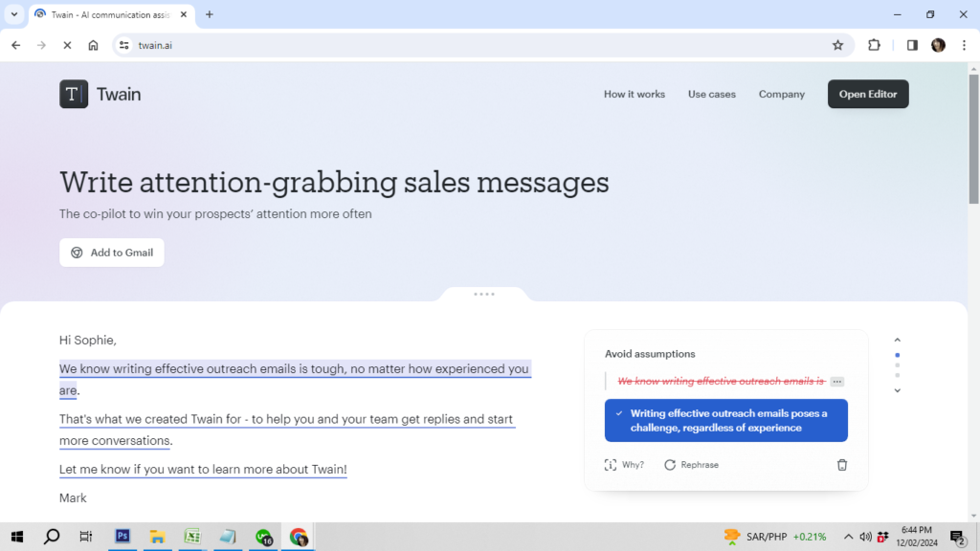Open the Use cases menu
Screen dimensions: 980x551
[711, 95]
